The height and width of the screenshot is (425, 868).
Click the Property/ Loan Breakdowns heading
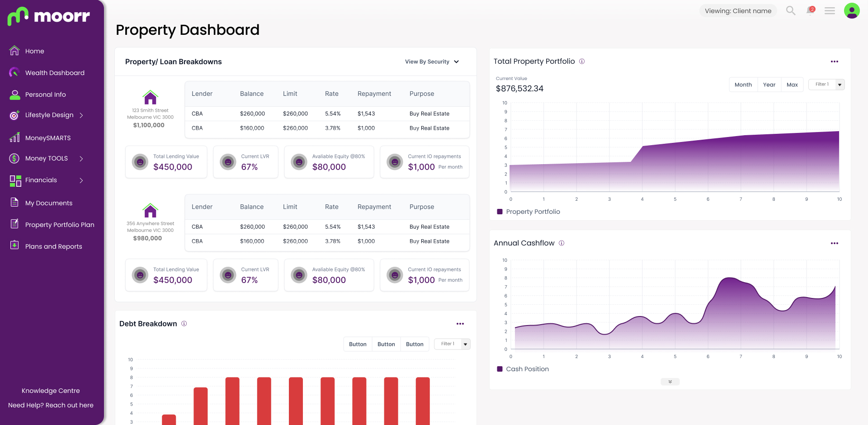tap(174, 62)
